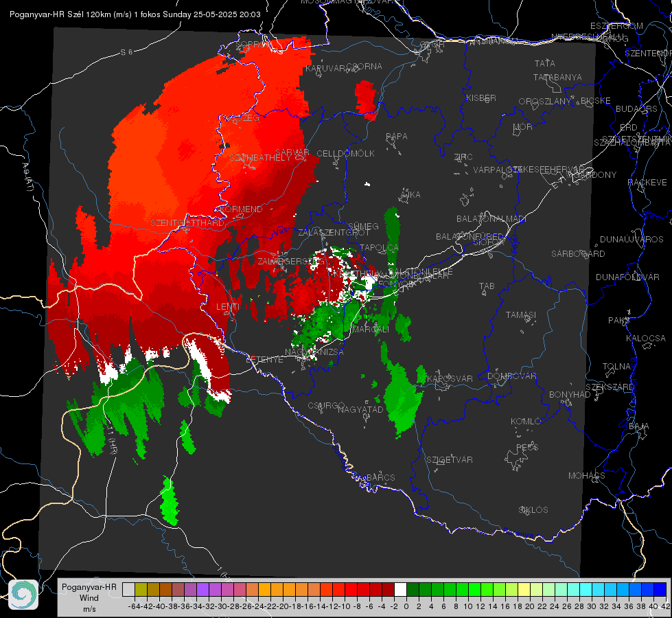Click the yellow swatch near 18 m/s in the legend

(x=524, y=590)
